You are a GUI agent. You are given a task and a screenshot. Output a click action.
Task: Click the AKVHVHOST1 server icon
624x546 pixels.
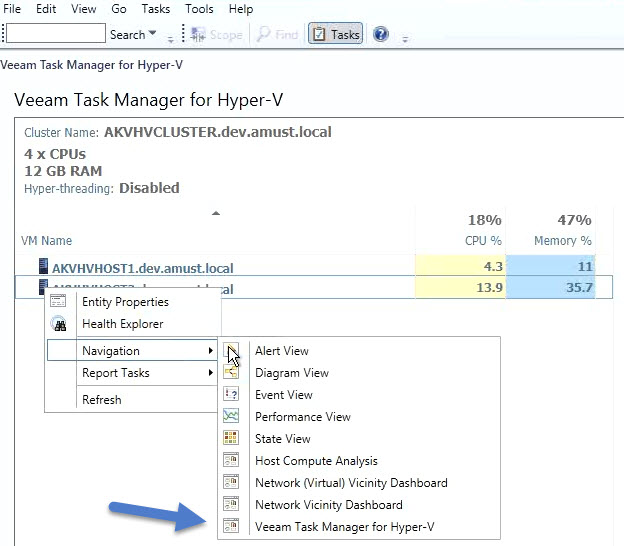pyautogui.click(x=43, y=266)
